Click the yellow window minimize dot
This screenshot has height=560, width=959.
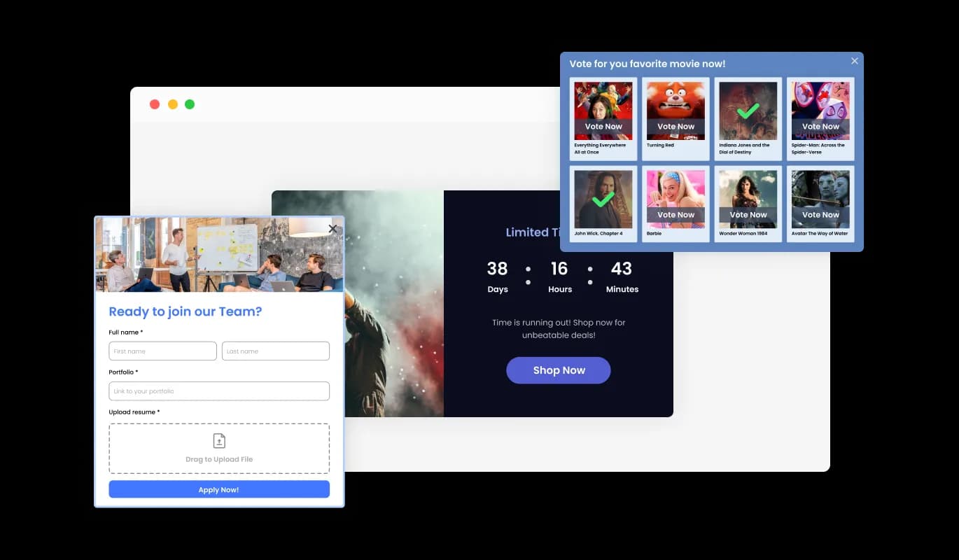coord(172,104)
